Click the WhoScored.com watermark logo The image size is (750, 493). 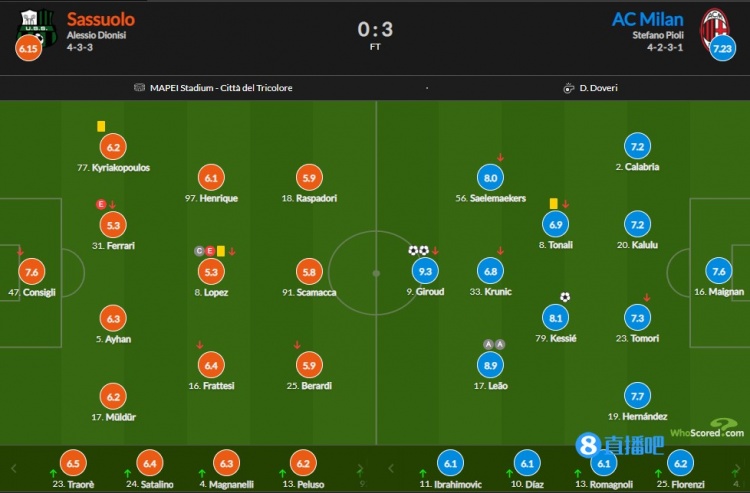point(707,428)
